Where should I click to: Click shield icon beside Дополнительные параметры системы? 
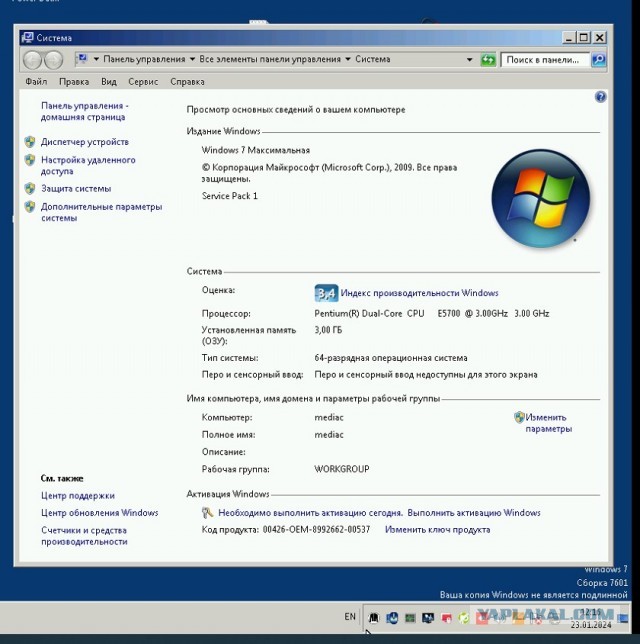click(30, 207)
